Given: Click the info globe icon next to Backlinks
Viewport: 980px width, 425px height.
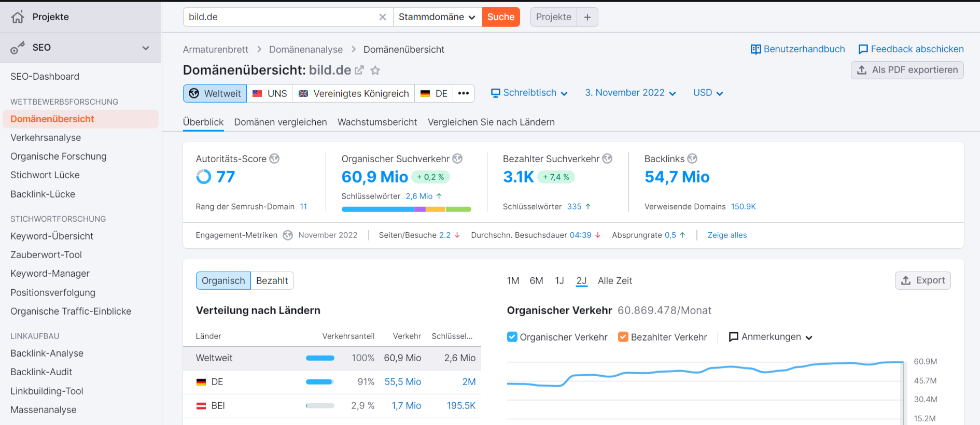Looking at the screenshot, I should click(x=692, y=159).
